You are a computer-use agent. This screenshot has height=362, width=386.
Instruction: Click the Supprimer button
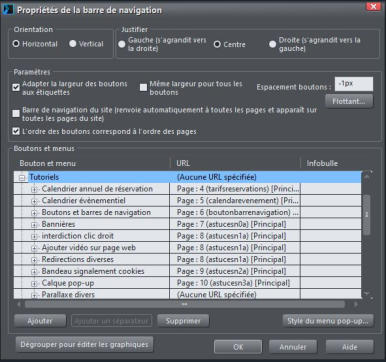pos(183,321)
